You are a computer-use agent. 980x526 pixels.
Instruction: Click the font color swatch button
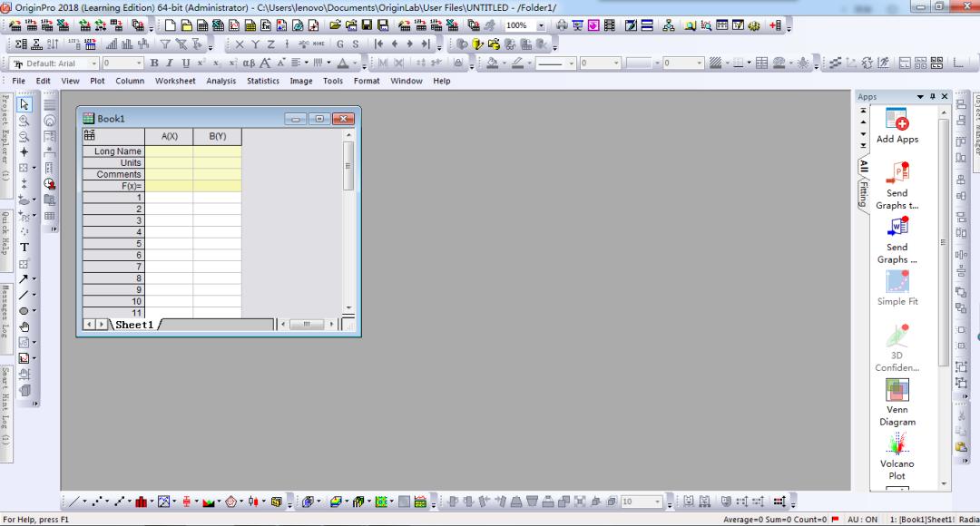[x=342, y=63]
